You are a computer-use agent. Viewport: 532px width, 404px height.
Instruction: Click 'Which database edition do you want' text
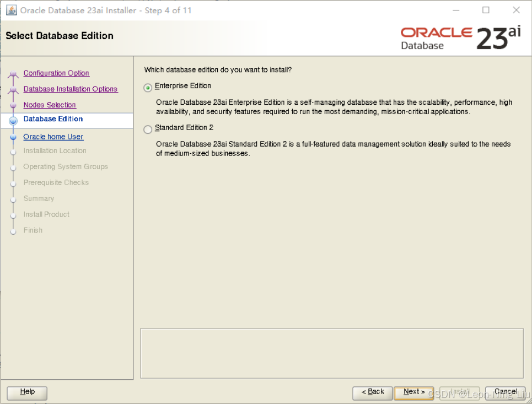point(218,70)
